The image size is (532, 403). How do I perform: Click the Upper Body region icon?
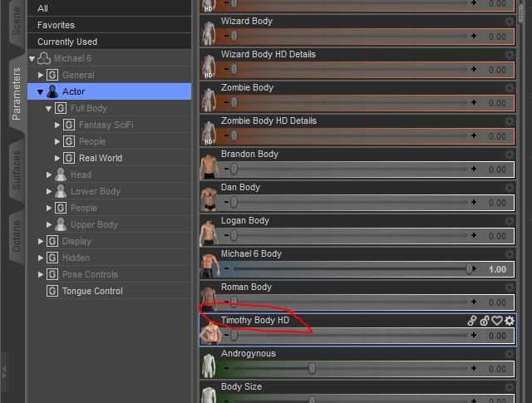(61, 224)
